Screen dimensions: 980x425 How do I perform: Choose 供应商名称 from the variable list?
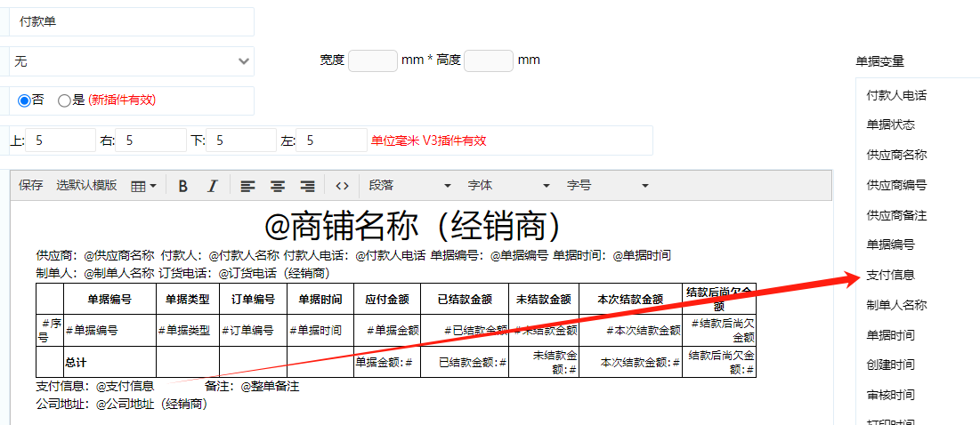(897, 155)
